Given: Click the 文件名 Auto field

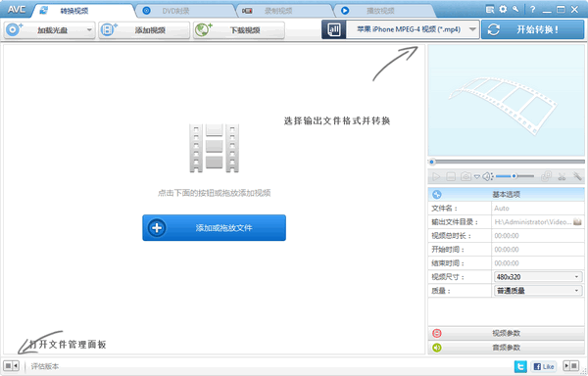Looking at the screenshot, I should tap(538, 209).
